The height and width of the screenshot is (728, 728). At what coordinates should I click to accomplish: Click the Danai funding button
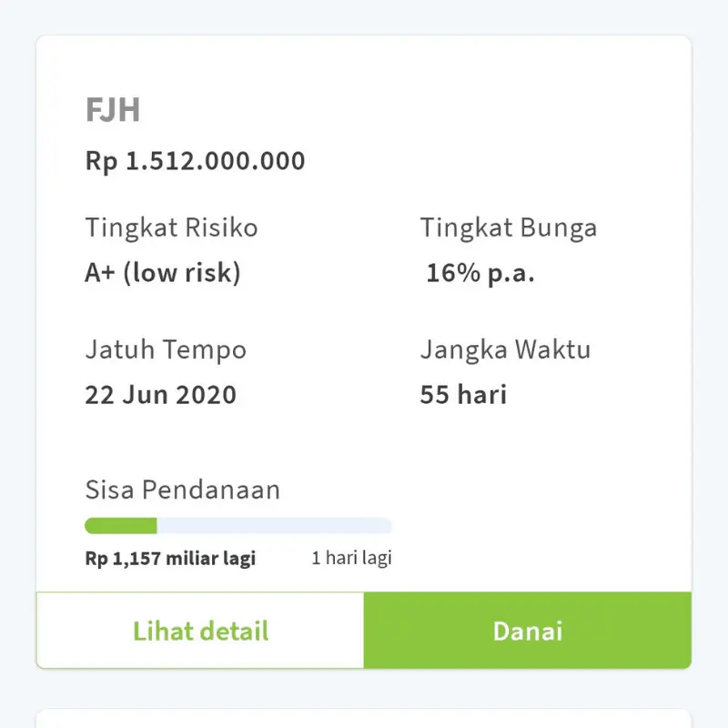point(528,630)
